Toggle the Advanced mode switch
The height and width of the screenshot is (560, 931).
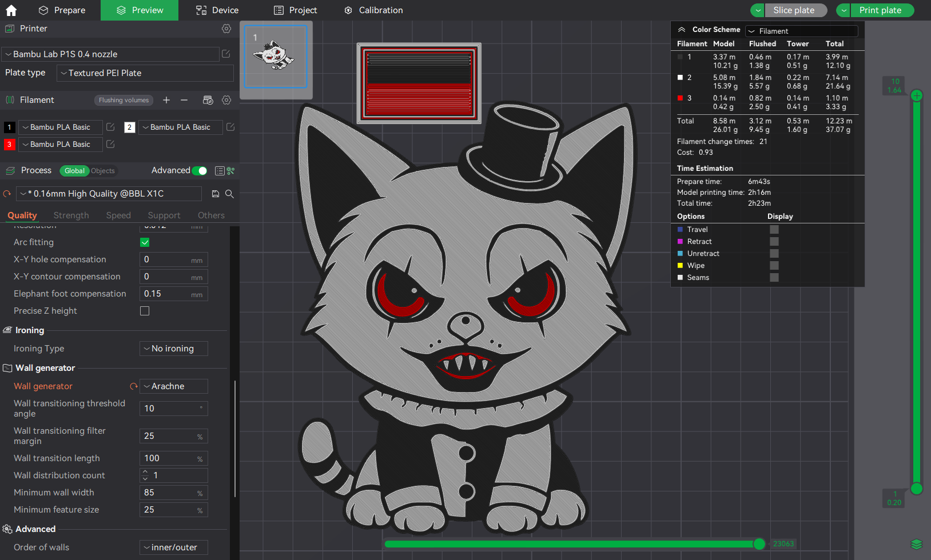point(200,171)
